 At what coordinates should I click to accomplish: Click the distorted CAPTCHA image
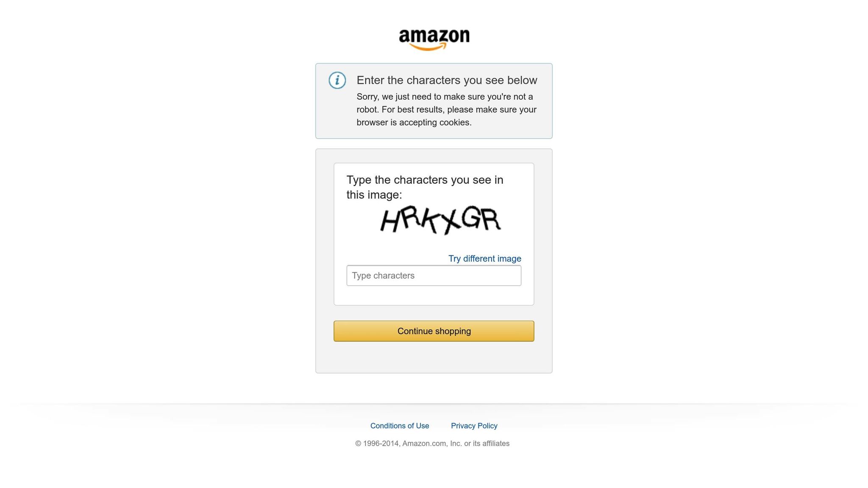(x=440, y=220)
